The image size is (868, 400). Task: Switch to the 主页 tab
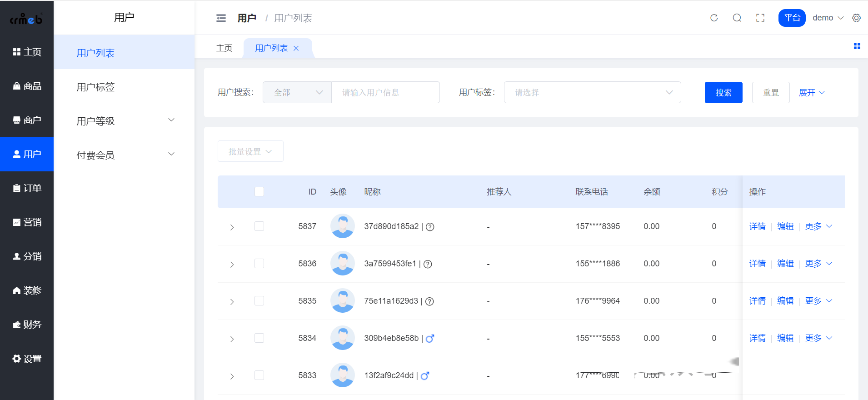[224, 48]
